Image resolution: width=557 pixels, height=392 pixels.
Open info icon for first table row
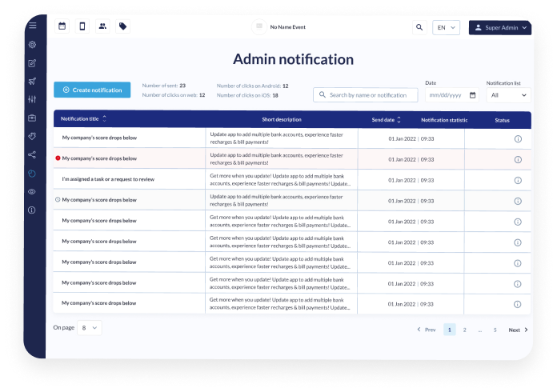(x=519, y=139)
